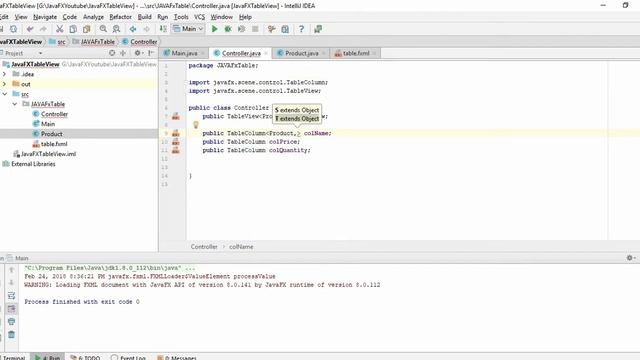The height and width of the screenshot is (360, 640).
Task: Clear console with the trash can icon
Action: 11,335
